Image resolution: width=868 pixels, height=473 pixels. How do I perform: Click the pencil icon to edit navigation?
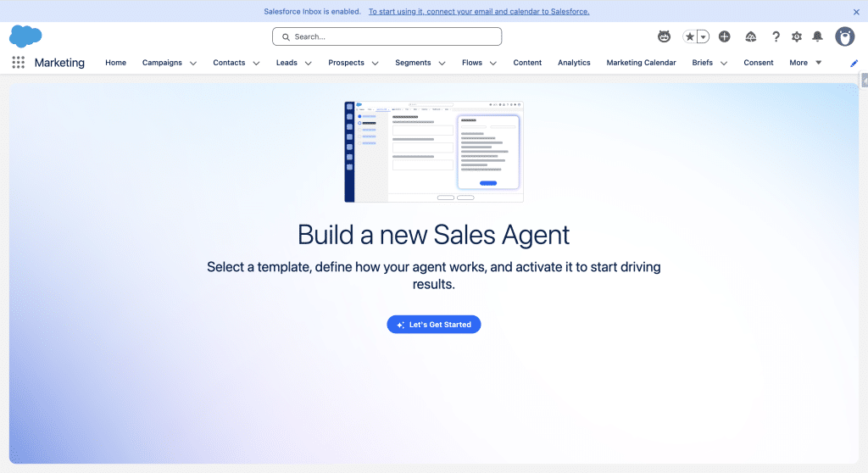[854, 63]
